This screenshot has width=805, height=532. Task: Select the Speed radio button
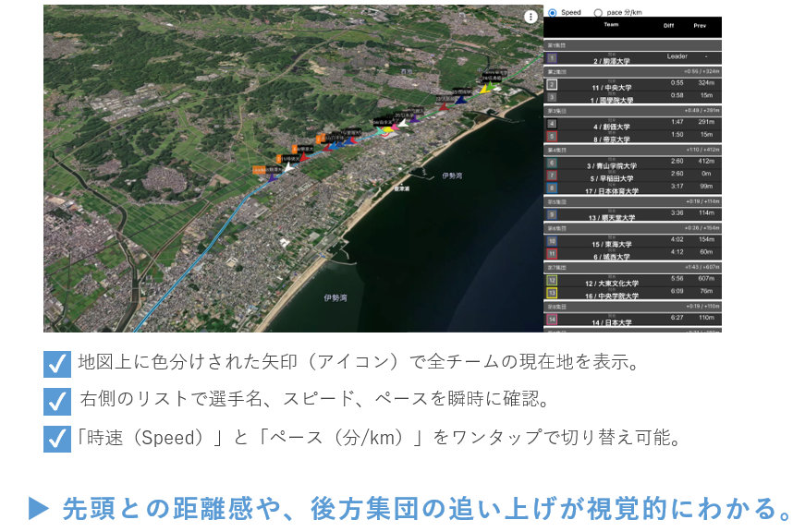pyautogui.click(x=553, y=12)
